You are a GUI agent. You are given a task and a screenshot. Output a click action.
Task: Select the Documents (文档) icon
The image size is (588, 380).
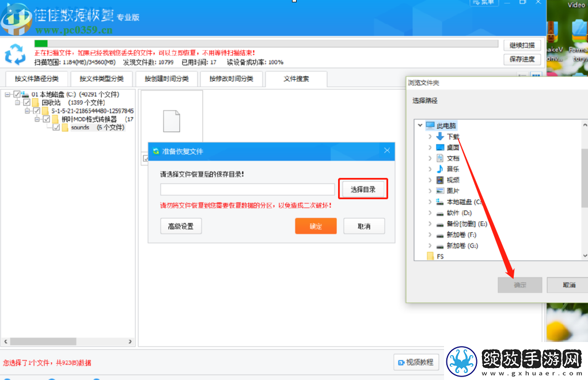coord(440,158)
